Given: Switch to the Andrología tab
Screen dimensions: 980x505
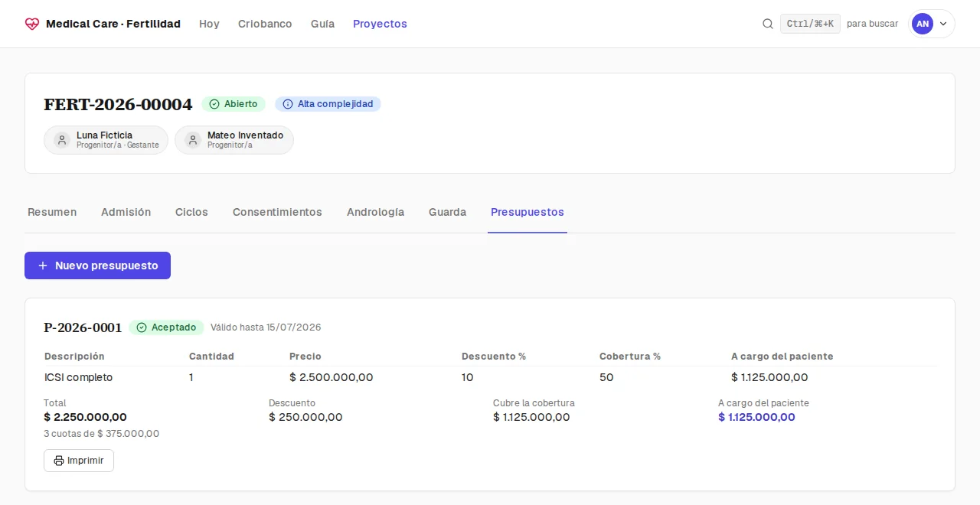Looking at the screenshot, I should pyautogui.click(x=375, y=212).
